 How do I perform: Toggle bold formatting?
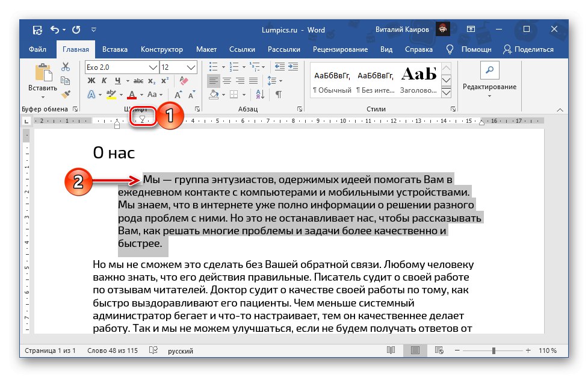(x=91, y=79)
